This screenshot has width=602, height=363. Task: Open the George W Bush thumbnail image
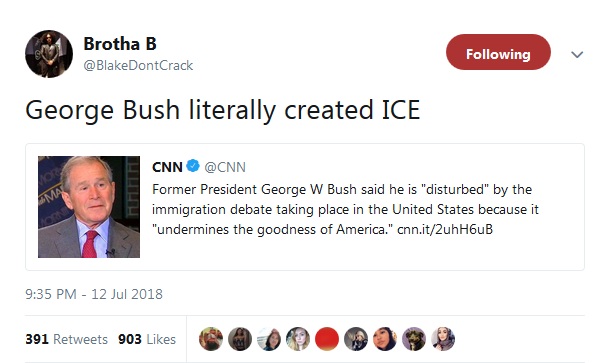click(89, 207)
